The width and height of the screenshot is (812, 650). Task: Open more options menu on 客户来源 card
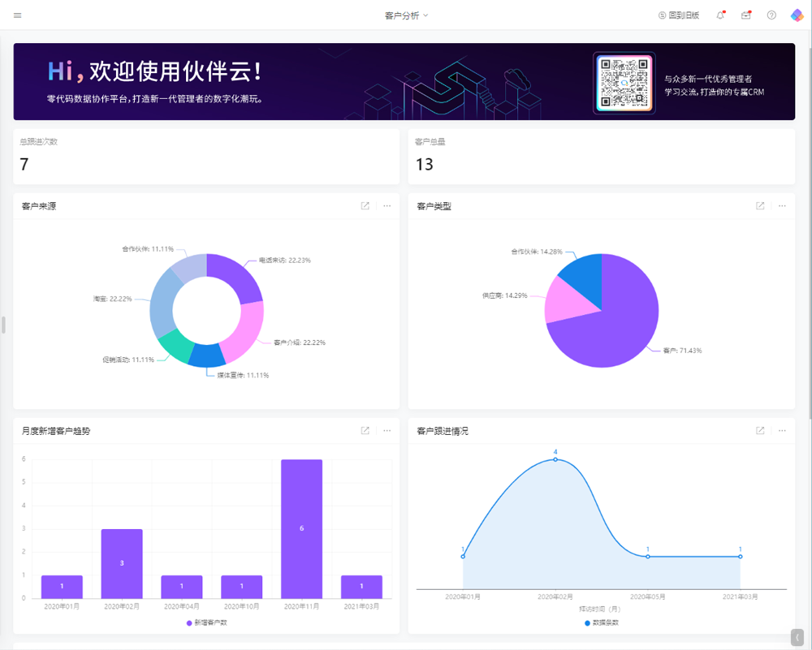click(387, 206)
